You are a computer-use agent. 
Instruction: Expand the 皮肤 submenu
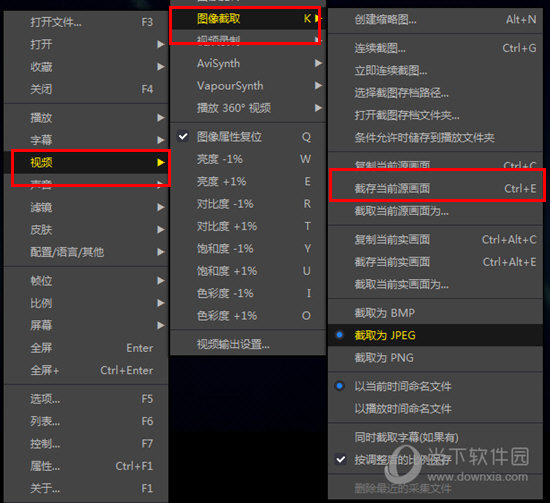coord(86,230)
